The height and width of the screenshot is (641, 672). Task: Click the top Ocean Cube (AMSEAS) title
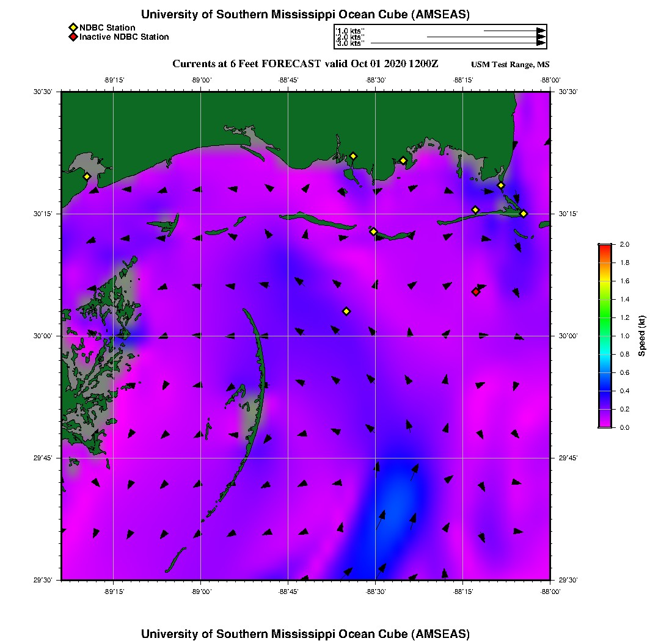(x=305, y=15)
